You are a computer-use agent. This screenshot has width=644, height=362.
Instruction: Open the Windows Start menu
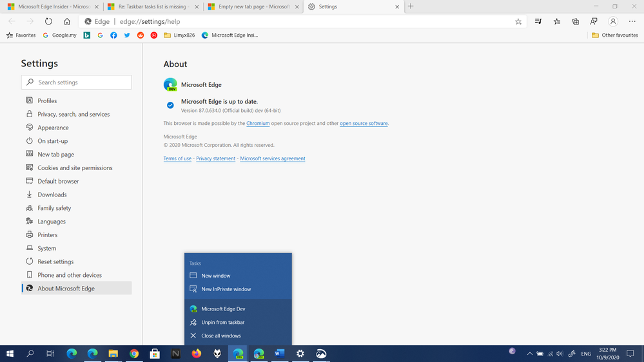(x=10, y=354)
